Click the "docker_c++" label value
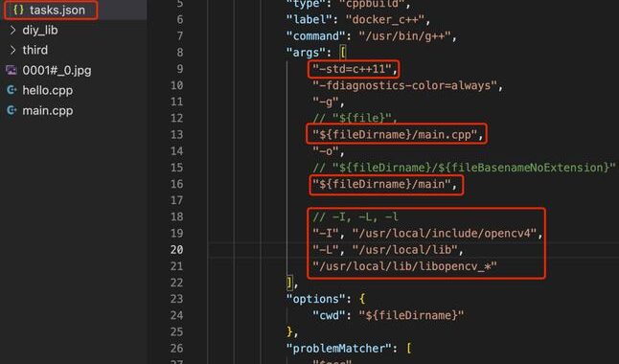 pos(385,19)
